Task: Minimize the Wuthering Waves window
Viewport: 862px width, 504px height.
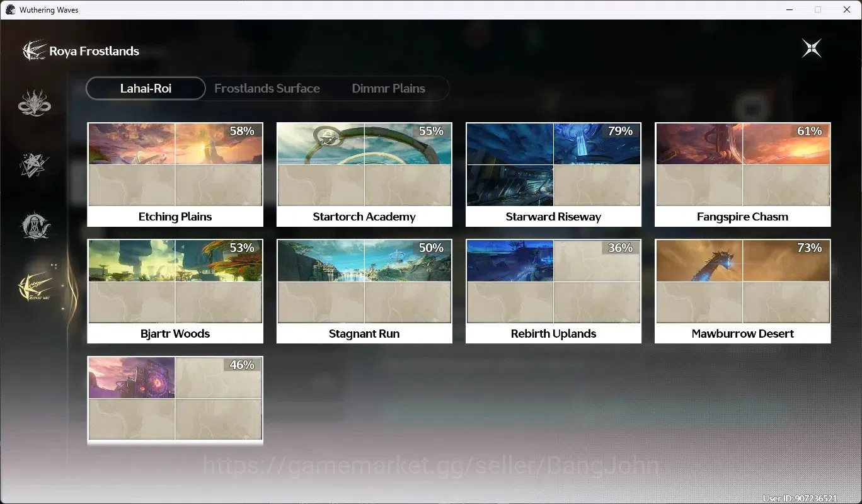Action: [x=789, y=9]
